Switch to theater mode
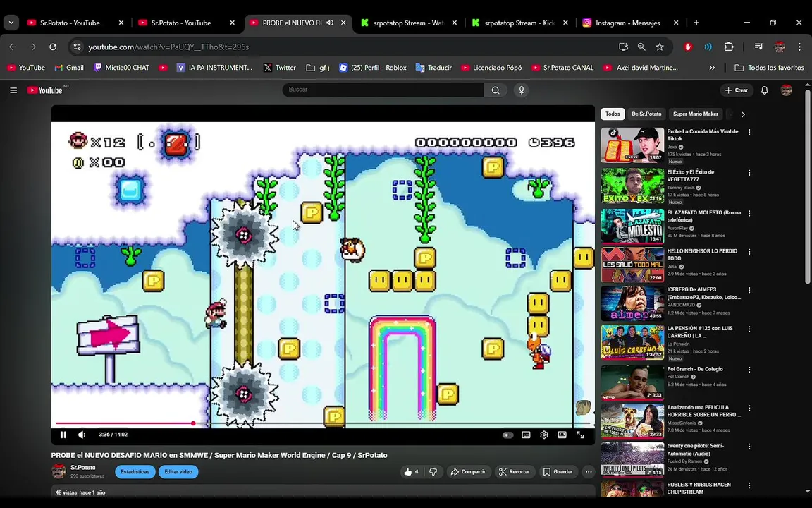 562,435
